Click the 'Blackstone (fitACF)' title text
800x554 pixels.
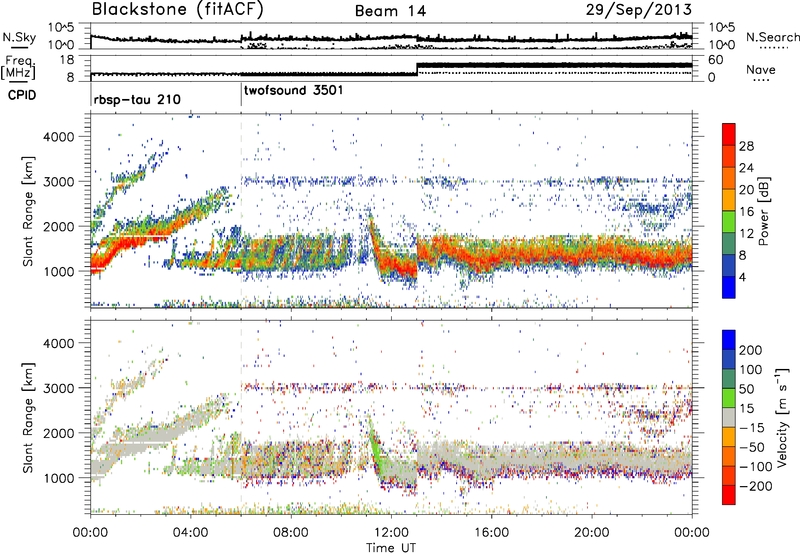[178, 10]
